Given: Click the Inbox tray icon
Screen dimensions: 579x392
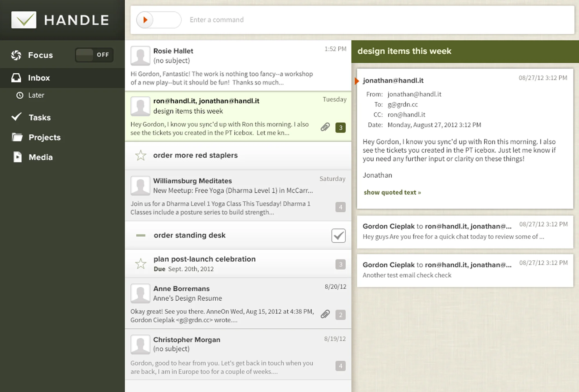Looking at the screenshot, I should point(16,78).
